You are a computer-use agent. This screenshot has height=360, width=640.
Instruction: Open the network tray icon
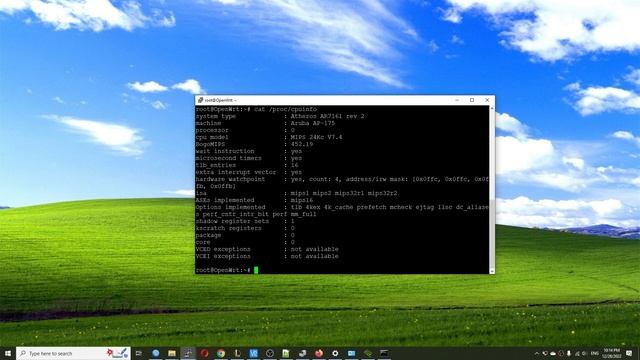[x=577, y=353]
